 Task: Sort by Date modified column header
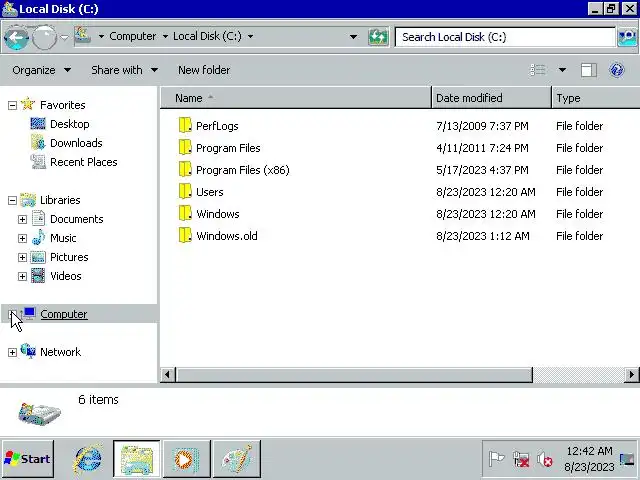pos(491,98)
